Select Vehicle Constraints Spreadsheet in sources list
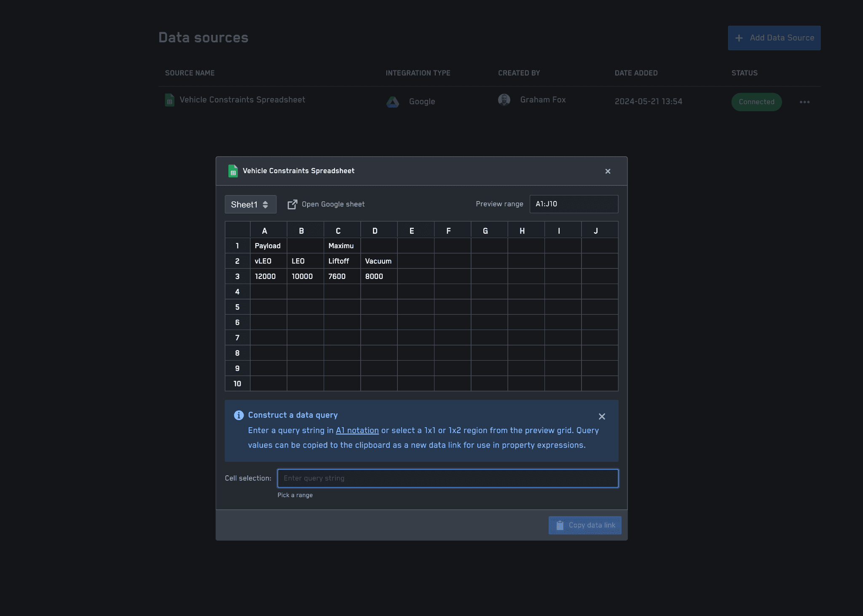 click(242, 100)
